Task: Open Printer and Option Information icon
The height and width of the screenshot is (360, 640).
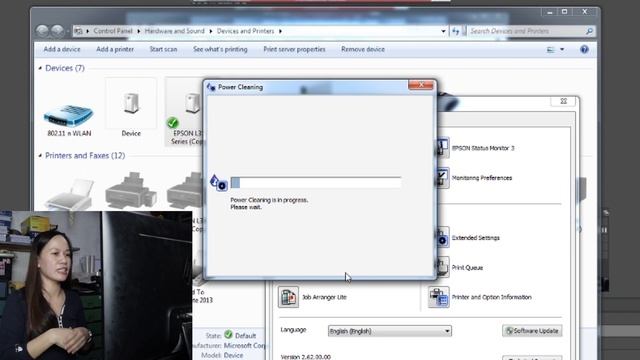Action: (x=439, y=297)
